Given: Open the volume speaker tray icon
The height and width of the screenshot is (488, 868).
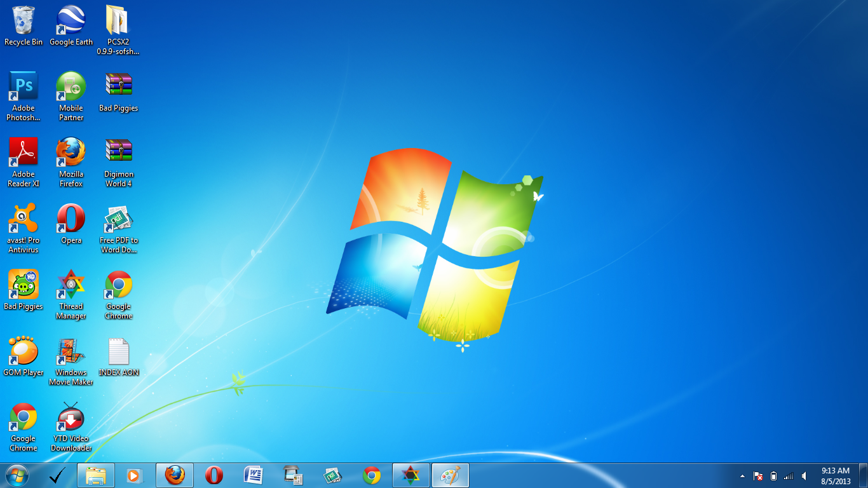Looking at the screenshot, I should tap(804, 476).
